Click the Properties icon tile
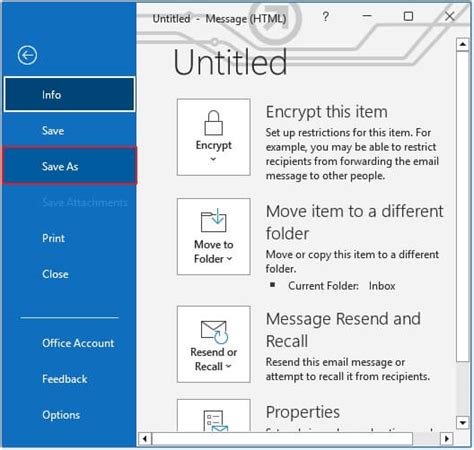 coord(214,415)
